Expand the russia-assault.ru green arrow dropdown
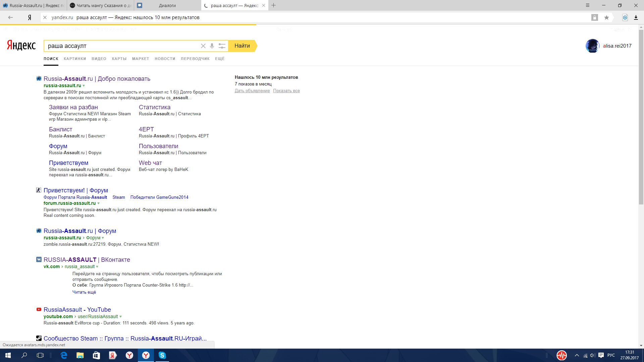This screenshot has width=644, height=362. pyautogui.click(x=84, y=86)
